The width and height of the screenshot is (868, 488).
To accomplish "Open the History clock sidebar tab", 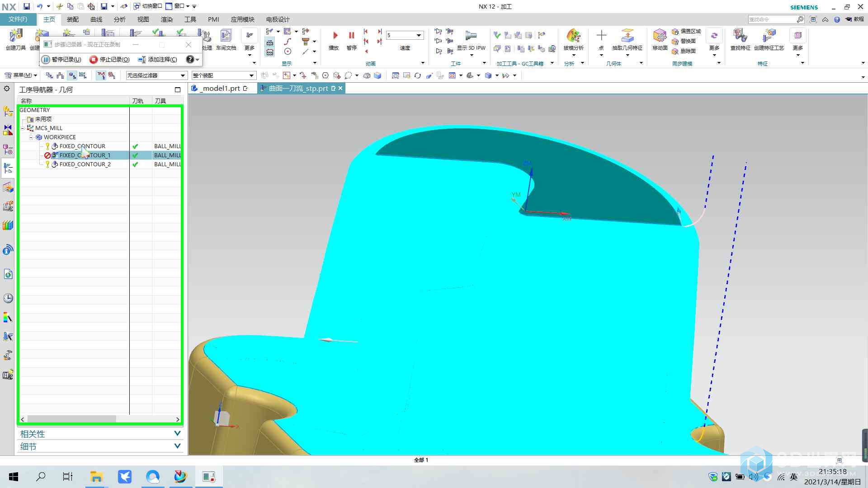I will coord(8,298).
